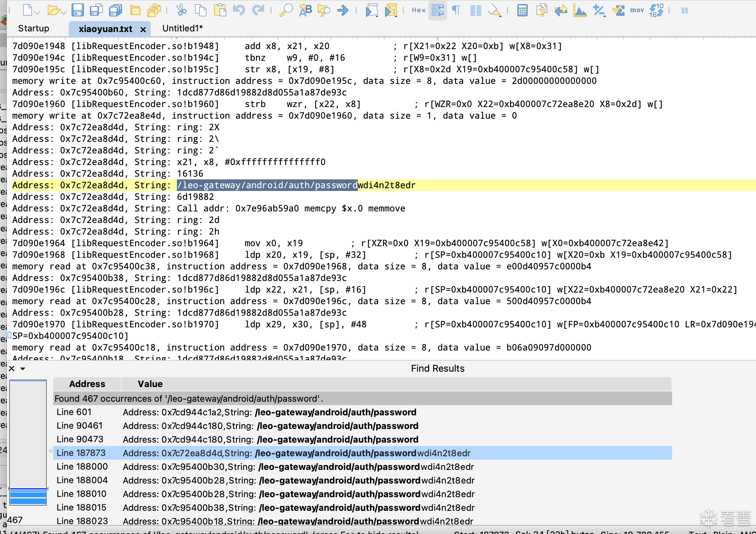
Task: Click the Save All icon
Action: point(116,10)
